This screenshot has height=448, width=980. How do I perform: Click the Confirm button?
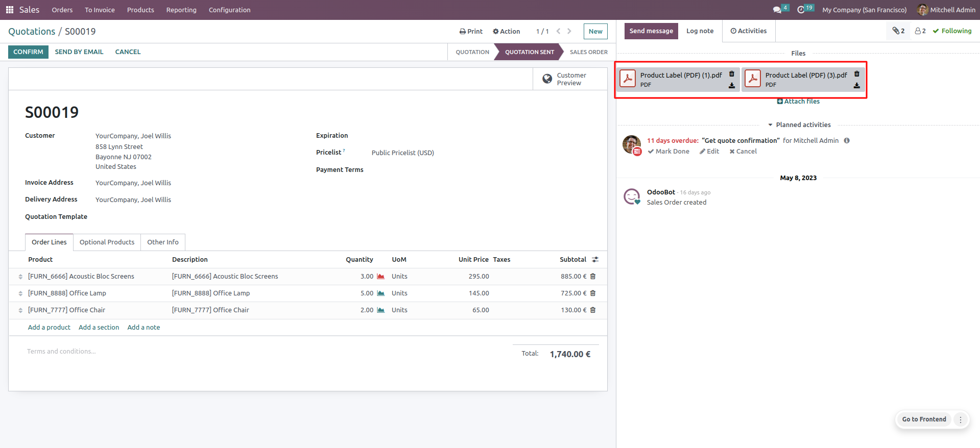coord(28,52)
